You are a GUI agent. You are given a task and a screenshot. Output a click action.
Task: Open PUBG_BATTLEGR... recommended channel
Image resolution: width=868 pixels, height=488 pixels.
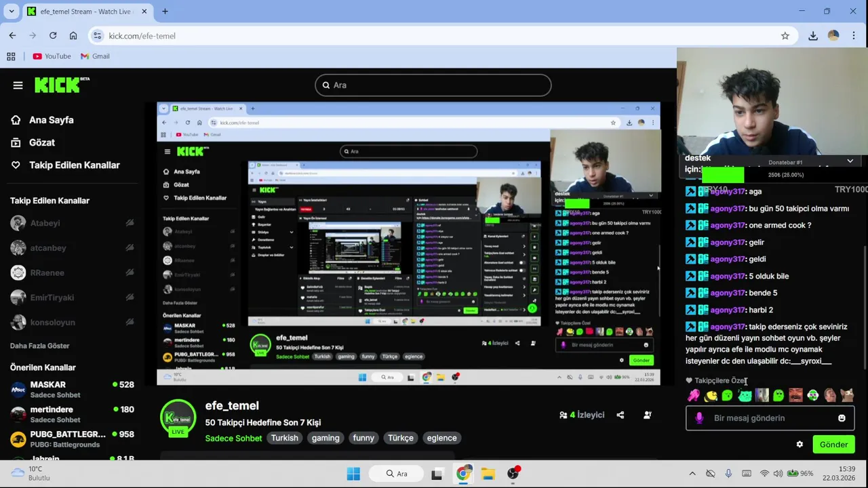tap(72, 439)
